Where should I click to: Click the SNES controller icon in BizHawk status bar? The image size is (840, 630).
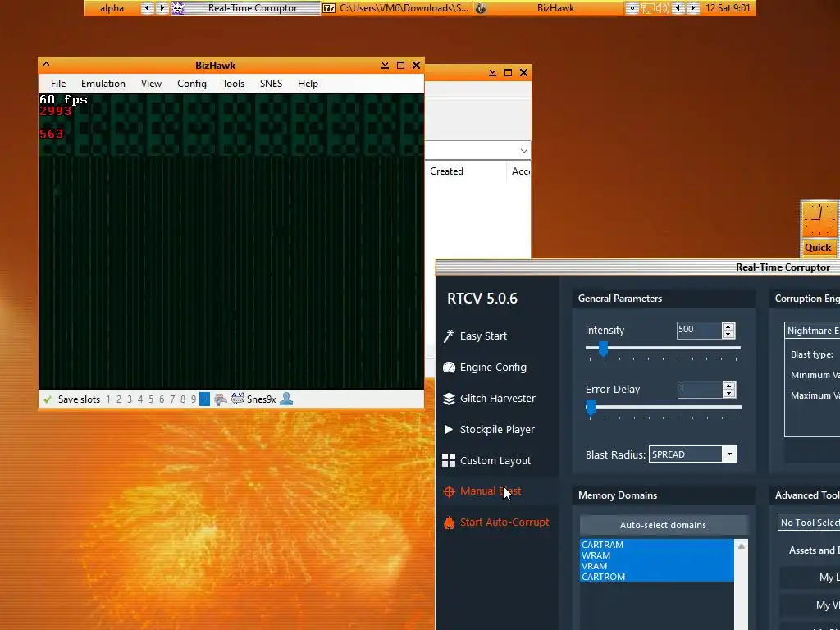click(220, 399)
